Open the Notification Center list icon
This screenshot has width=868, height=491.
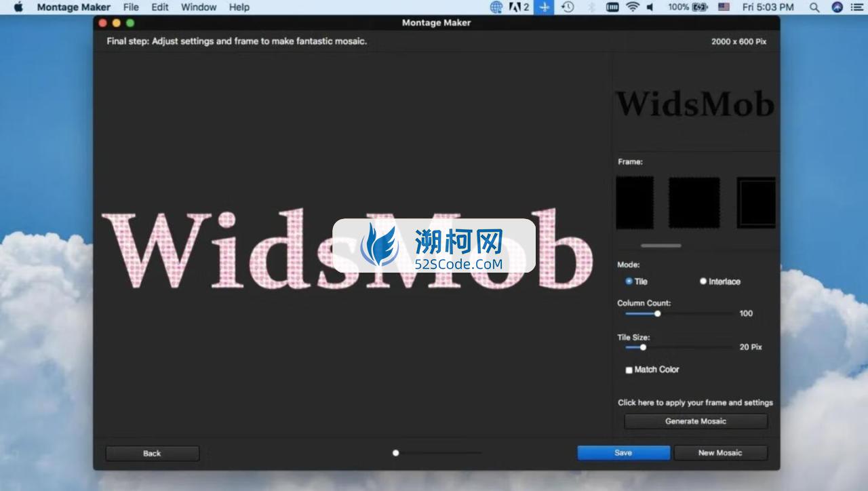point(856,7)
